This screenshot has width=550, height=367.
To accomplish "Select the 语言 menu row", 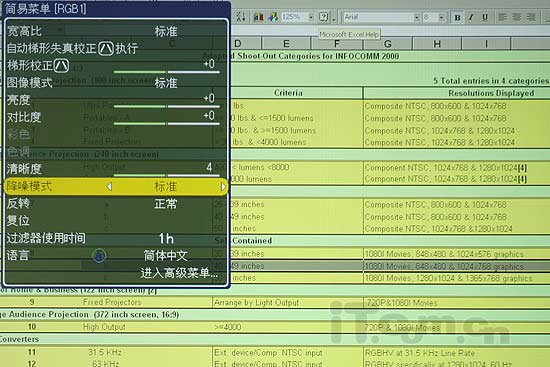I will (116, 255).
